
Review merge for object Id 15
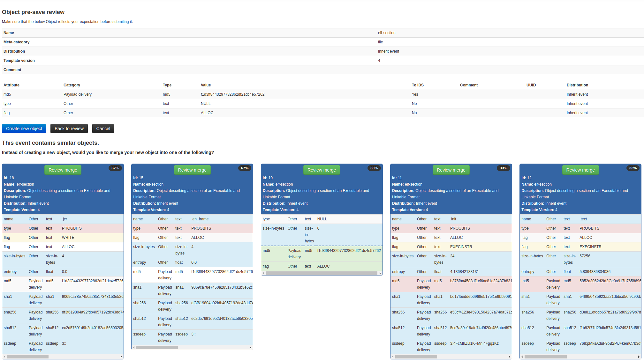coord(192,170)
